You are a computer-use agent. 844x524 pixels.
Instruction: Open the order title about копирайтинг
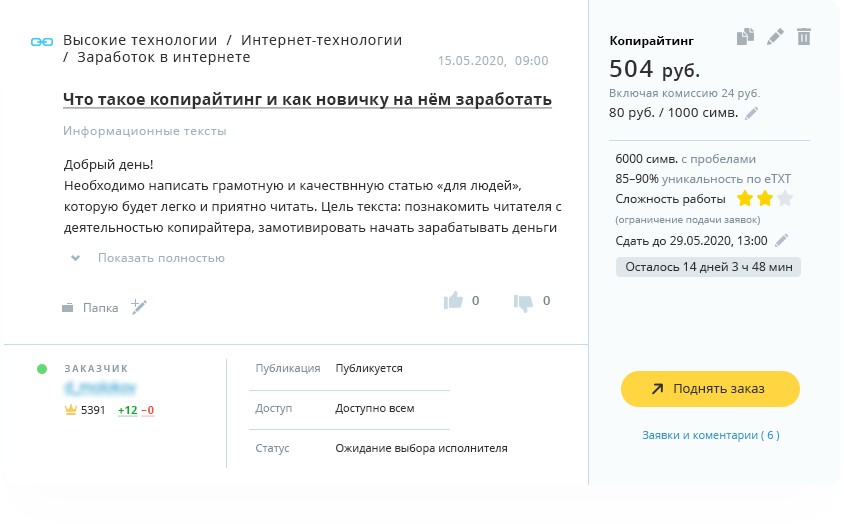[307, 100]
